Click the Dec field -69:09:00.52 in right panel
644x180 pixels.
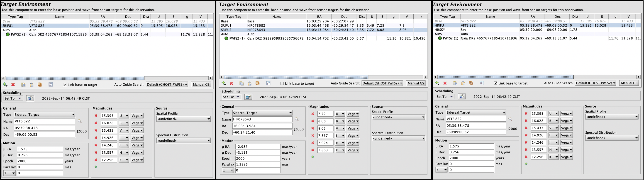[x=476, y=132]
